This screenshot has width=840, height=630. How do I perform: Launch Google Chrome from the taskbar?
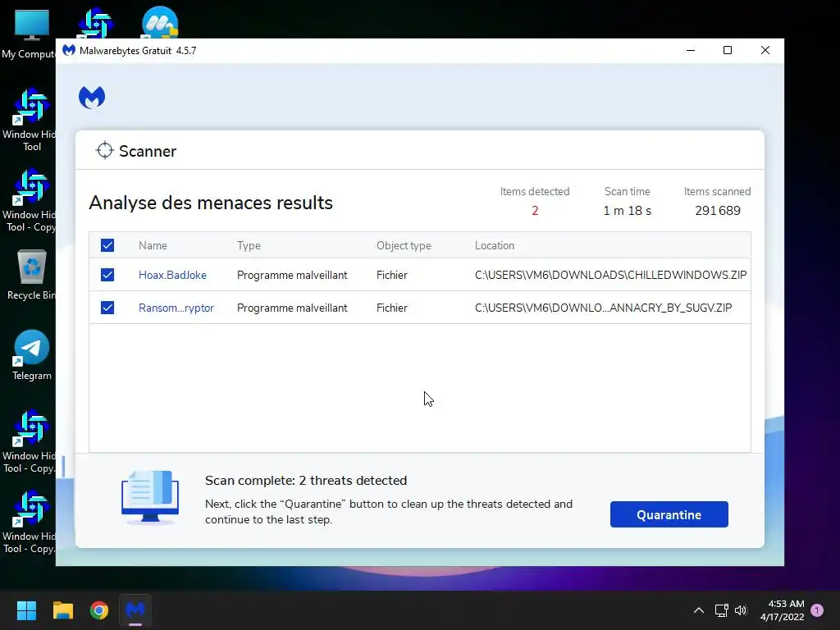pyautogui.click(x=99, y=610)
